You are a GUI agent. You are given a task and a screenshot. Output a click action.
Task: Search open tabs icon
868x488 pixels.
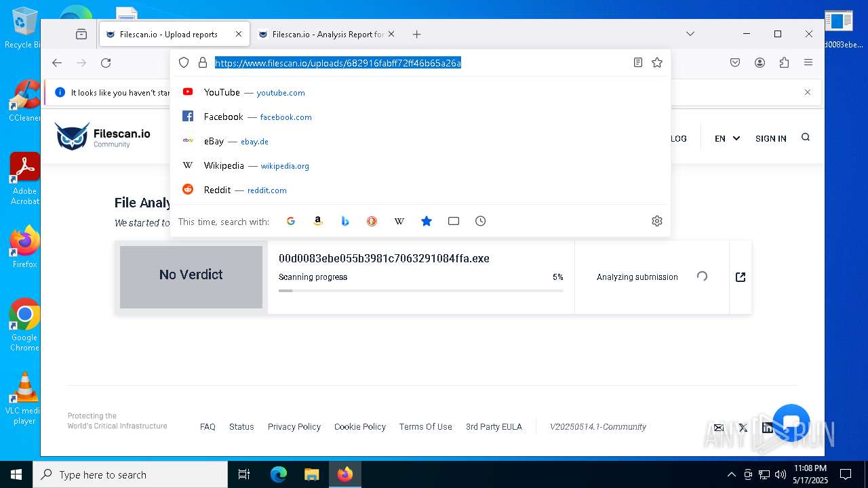click(x=454, y=221)
